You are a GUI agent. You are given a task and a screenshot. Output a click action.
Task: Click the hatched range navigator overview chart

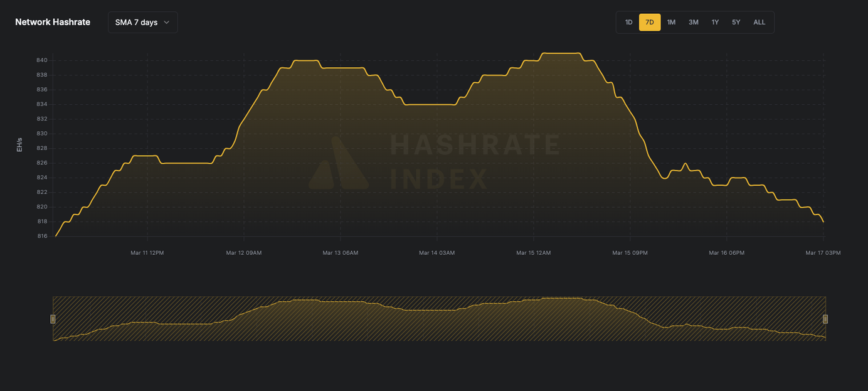click(x=439, y=319)
